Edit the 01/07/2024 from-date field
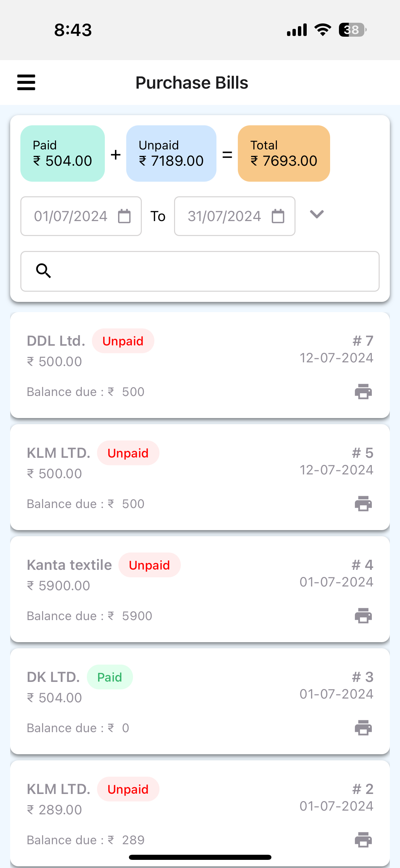The height and width of the screenshot is (868, 400). (x=81, y=216)
